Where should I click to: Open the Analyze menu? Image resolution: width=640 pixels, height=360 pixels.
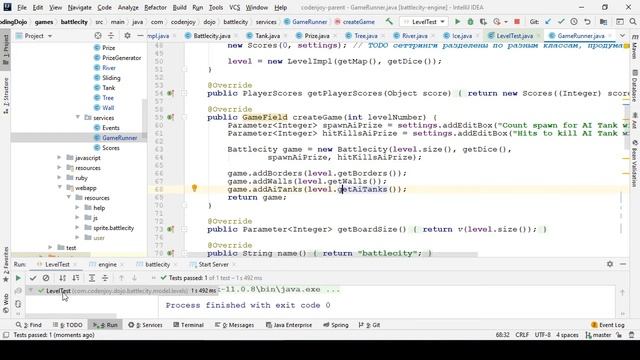pos(128,7)
